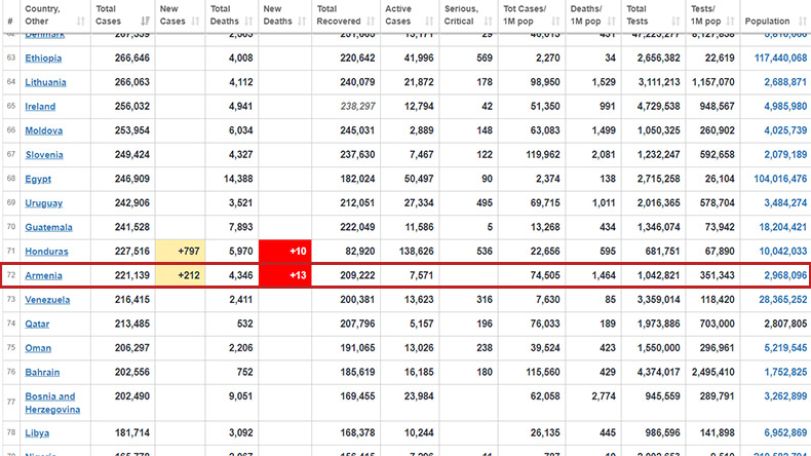This screenshot has height=456, width=811.
Task: Select Ethiopia total cases 266,646
Action: pos(132,58)
